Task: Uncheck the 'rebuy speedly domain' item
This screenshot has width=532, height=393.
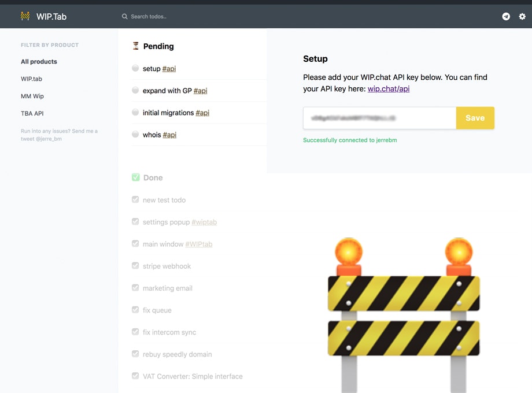Action: [135, 354]
